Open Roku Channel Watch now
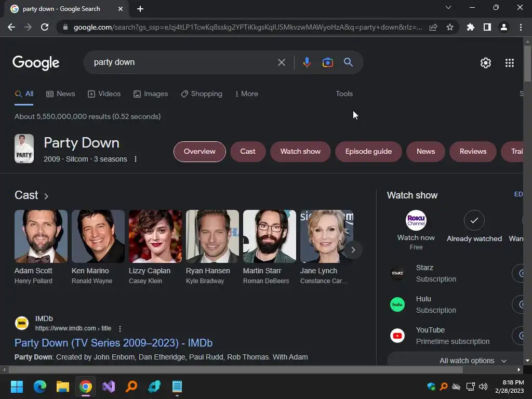This screenshot has height=399, width=532. [416, 230]
